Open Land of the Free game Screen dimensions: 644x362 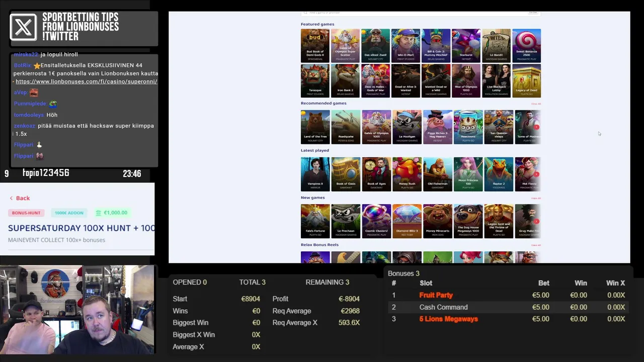click(x=315, y=127)
